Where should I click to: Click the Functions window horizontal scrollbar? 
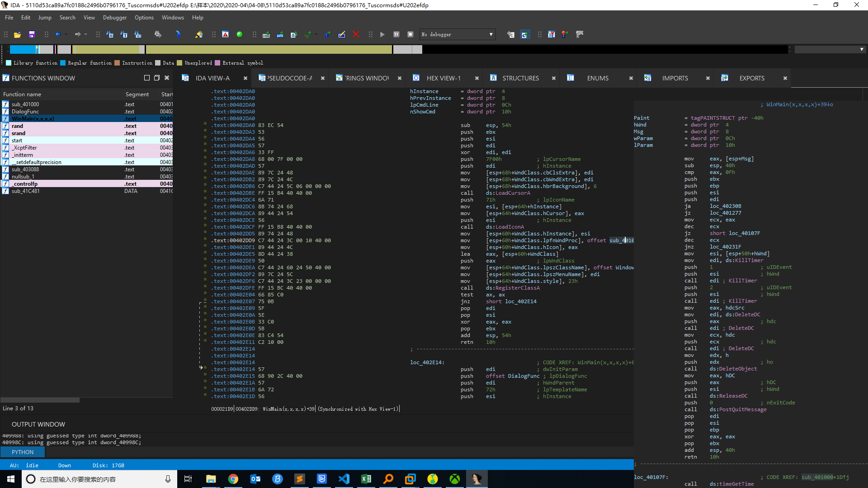coord(40,400)
